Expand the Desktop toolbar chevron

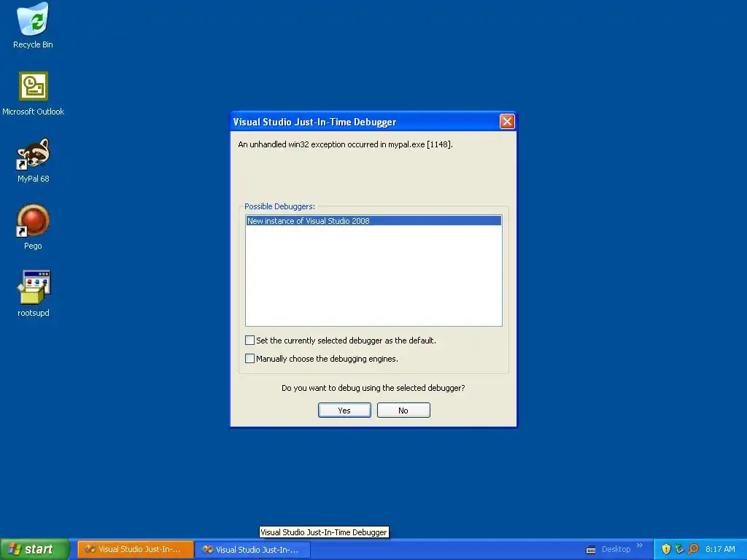pos(639,545)
